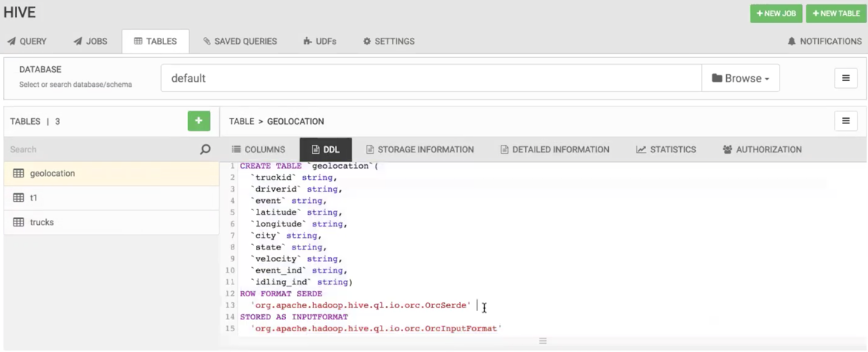Image resolution: width=868 pixels, height=352 pixels.
Task: Go to the UDFs tab
Action: pyautogui.click(x=320, y=42)
